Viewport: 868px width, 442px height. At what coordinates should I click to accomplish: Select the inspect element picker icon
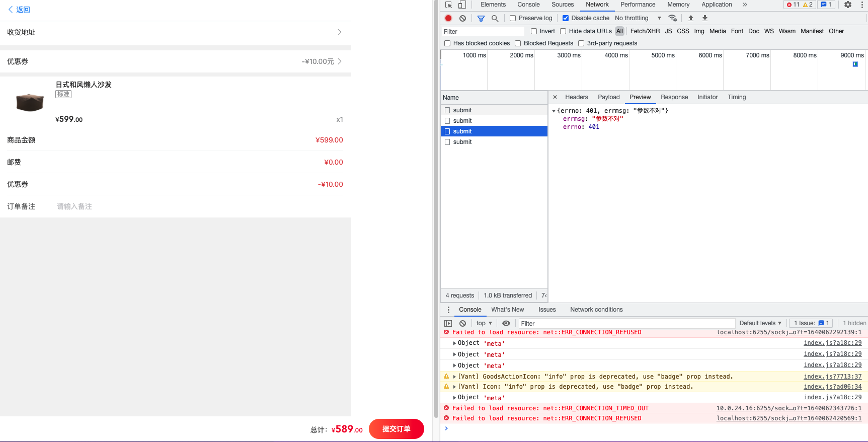[448, 5]
